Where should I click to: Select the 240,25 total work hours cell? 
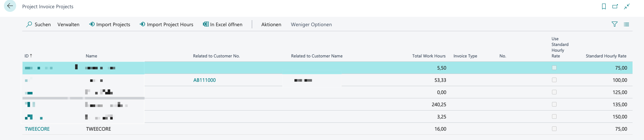tap(439, 104)
